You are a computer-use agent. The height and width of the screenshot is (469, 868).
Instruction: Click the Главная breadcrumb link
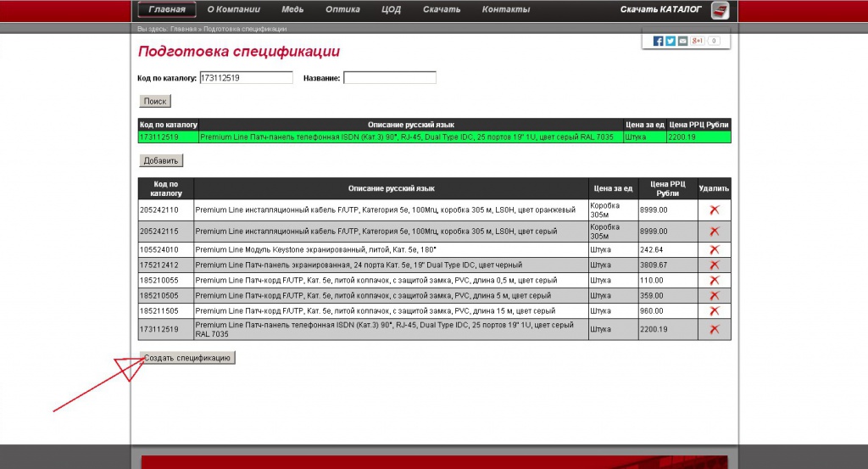pyautogui.click(x=183, y=29)
